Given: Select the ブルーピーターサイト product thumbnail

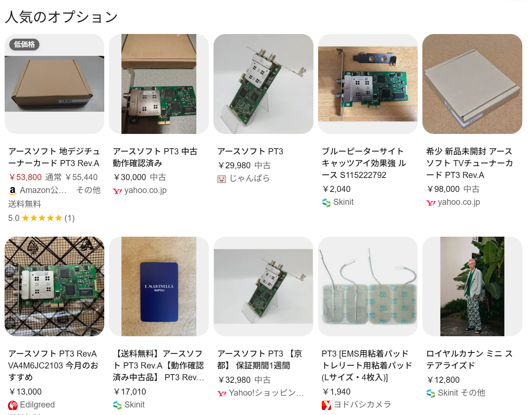Looking at the screenshot, I should [x=368, y=84].
